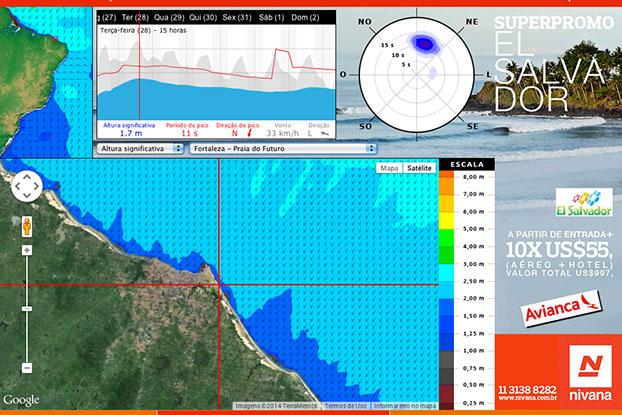Zoom in with the map plus button

click(27, 250)
